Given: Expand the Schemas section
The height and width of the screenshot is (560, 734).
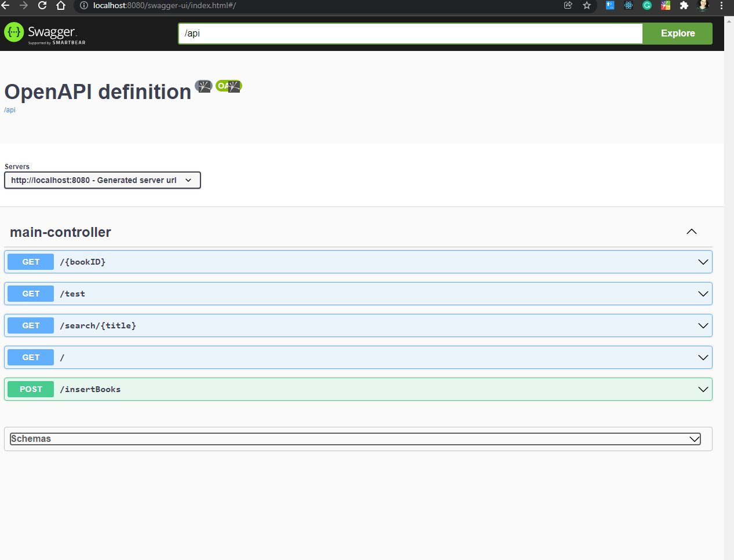Looking at the screenshot, I should (355, 439).
